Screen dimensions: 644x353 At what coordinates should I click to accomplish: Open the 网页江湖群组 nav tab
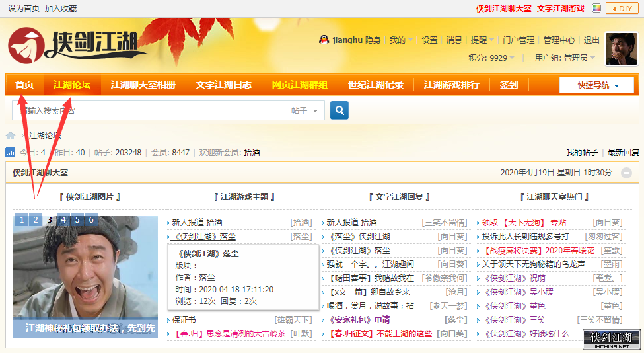tap(299, 85)
